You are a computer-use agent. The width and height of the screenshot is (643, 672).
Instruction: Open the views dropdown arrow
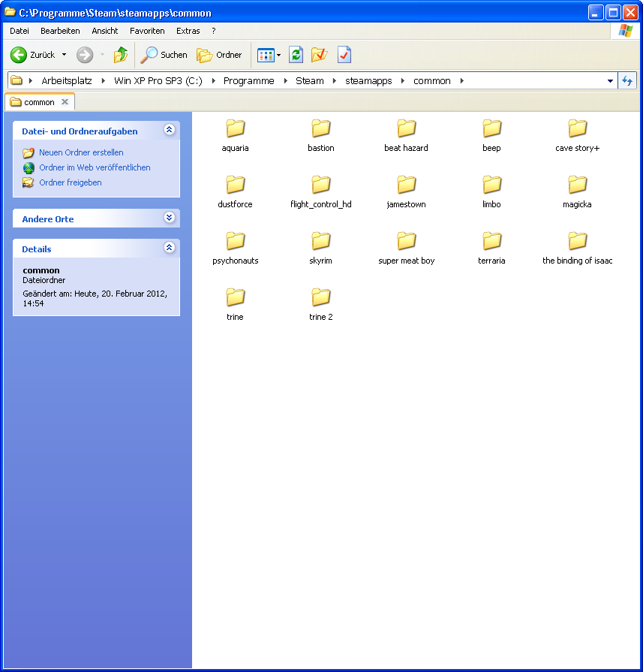click(x=279, y=55)
